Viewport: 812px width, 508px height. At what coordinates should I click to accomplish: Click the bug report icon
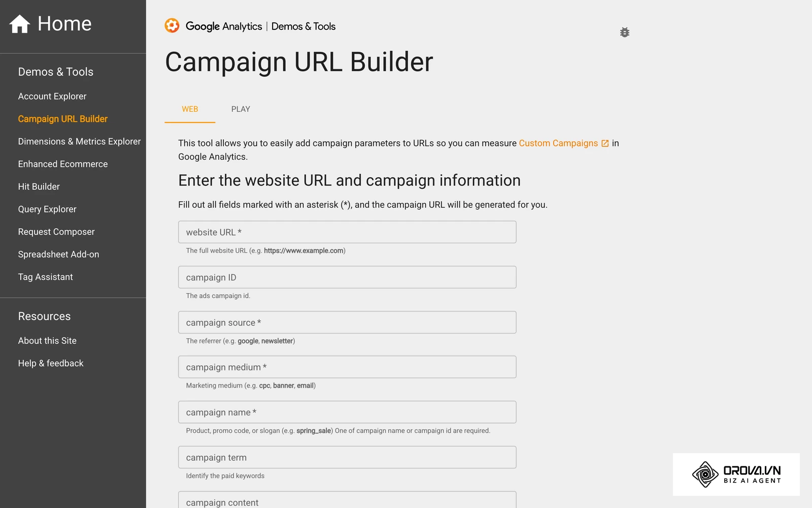point(625,33)
